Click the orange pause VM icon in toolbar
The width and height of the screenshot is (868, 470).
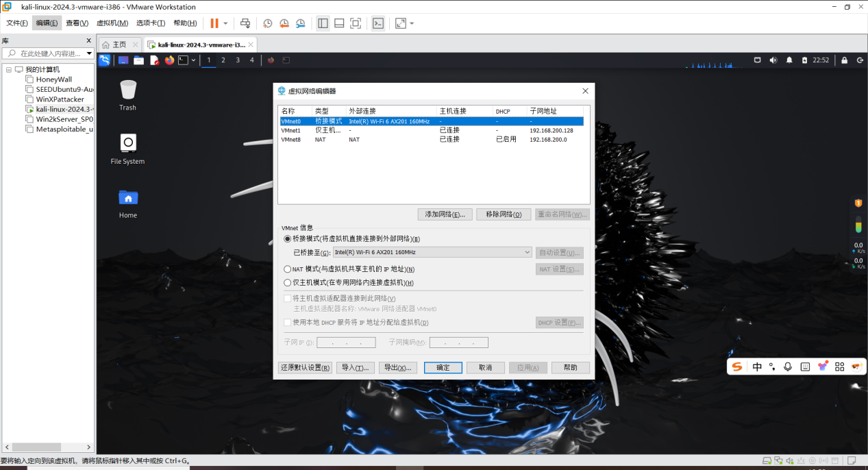(214, 23)
